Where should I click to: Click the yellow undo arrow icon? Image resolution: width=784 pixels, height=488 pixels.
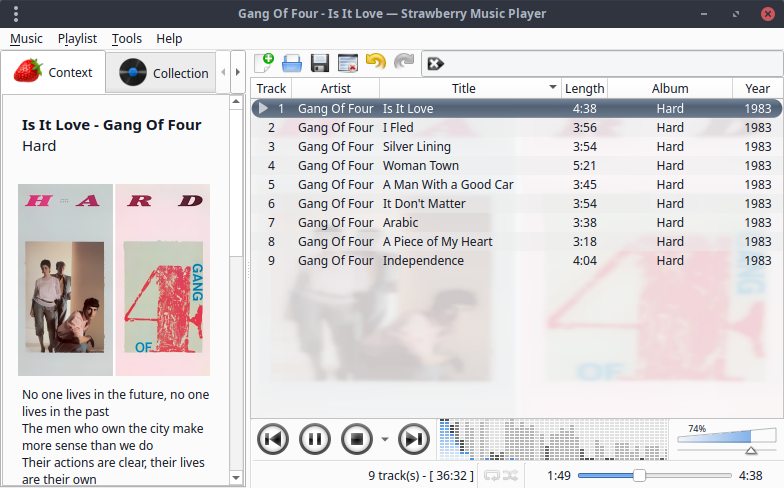[x=376, y=63]
